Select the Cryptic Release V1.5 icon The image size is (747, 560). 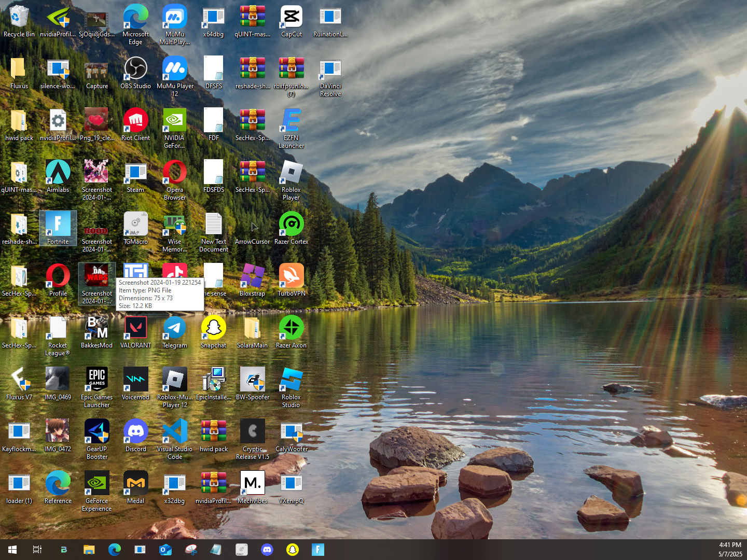(x=253, y=439)
